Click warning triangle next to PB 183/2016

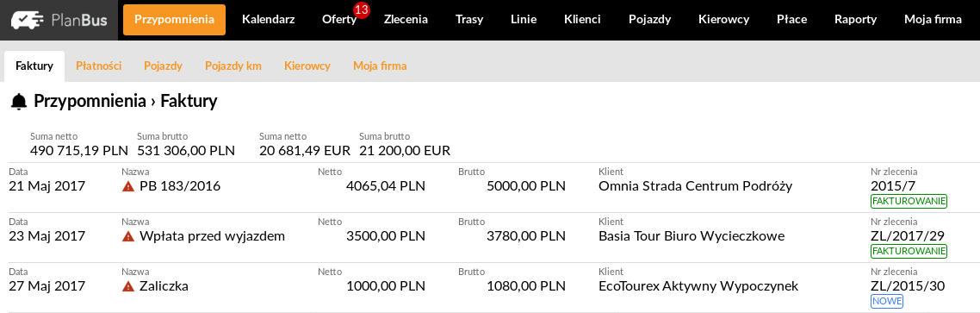click(128, 186)
